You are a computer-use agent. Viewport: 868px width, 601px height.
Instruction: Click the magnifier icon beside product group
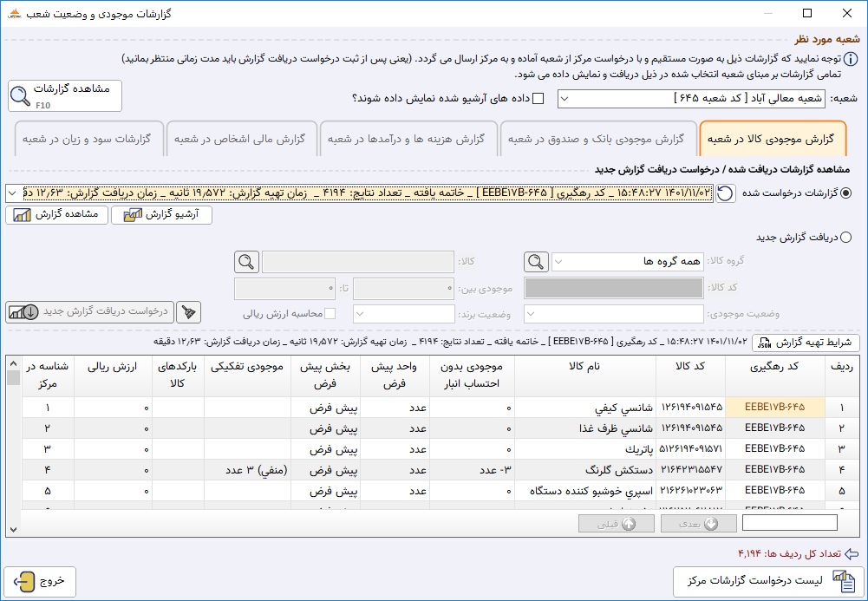[x=536, y=261]
